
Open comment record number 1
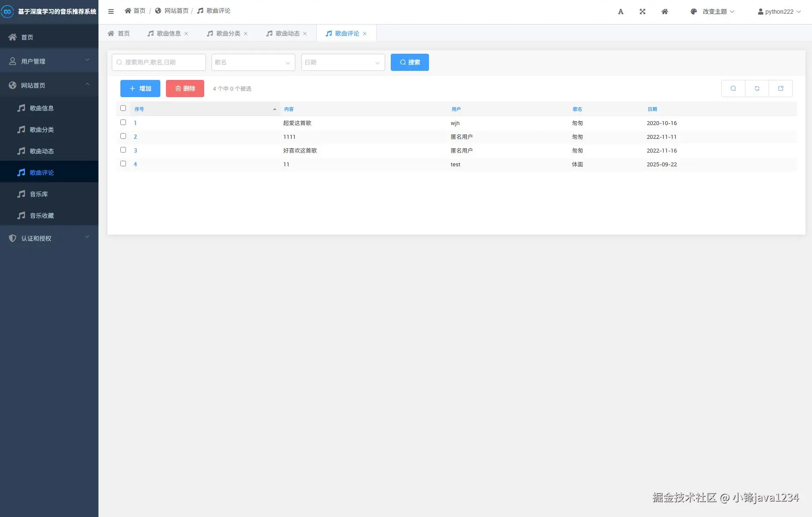tap(135, 123)
